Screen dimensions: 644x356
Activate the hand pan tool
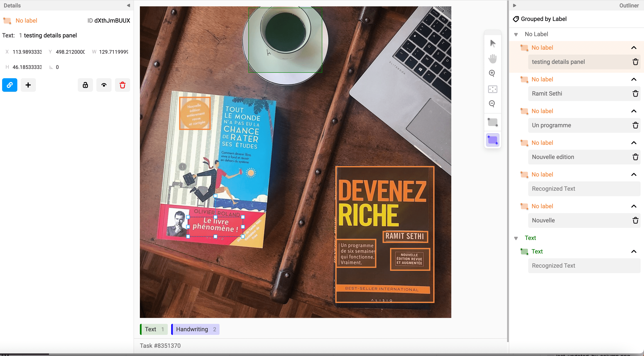(493, 59)
